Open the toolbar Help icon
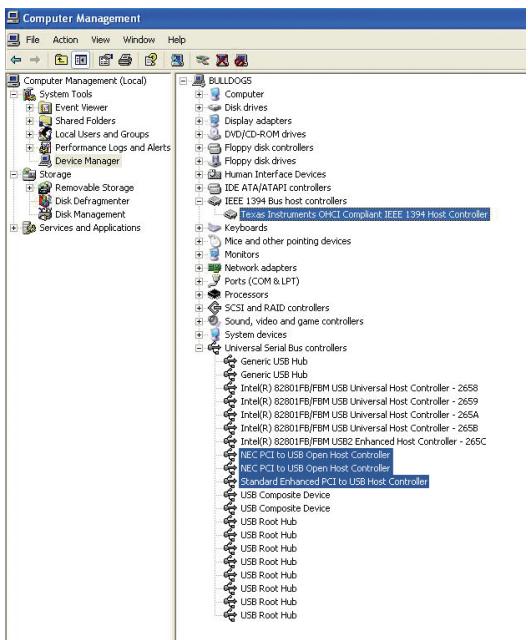Image resolution: width=528 pixels, height=640 pixels. click(x=151, y=60)
